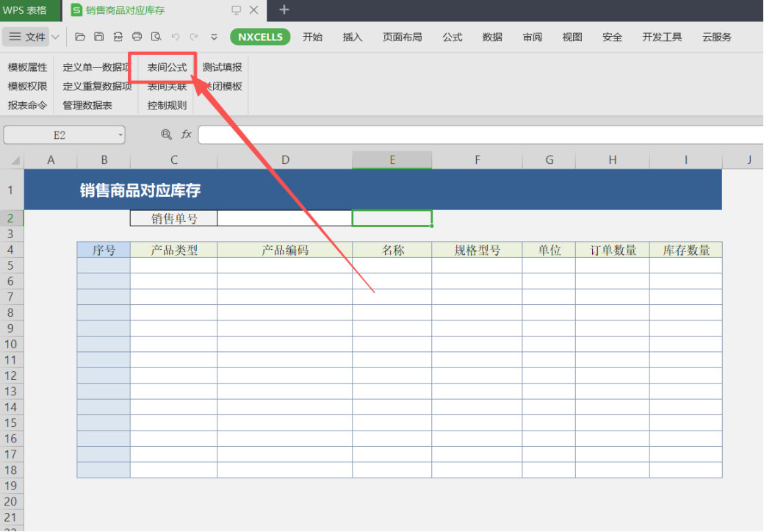Switch to the NXCELLS ribbon tab
The width and height of the screenshot is (764, 532).
[x=260, y=37]
